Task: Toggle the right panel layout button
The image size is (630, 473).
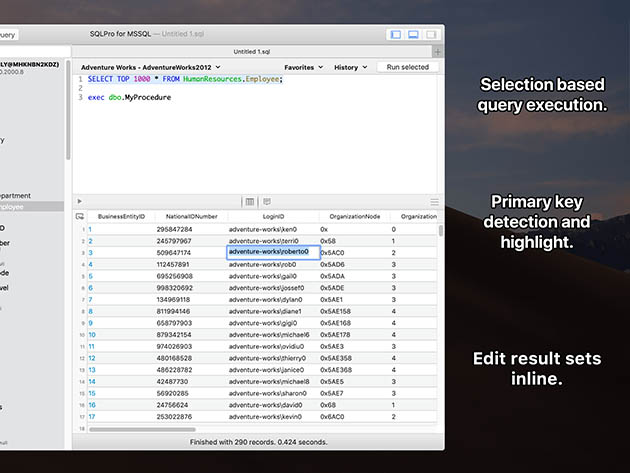Action: (430, 34)
